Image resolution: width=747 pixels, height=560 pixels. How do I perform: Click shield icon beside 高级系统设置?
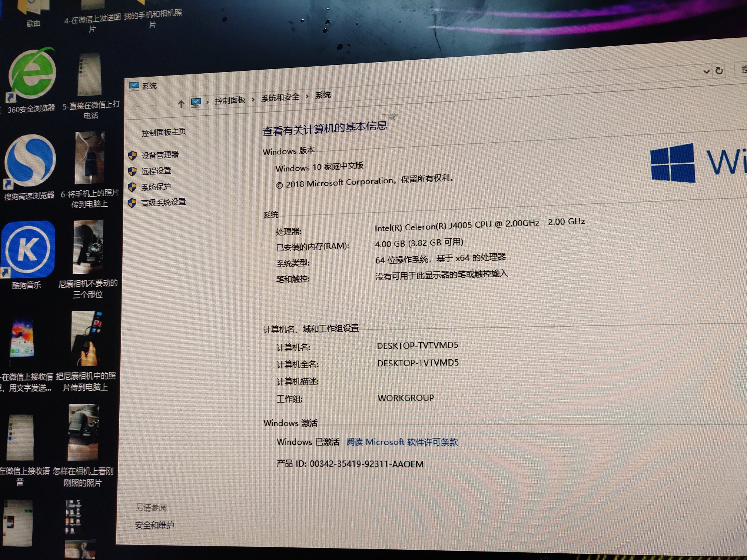pyautogui.click(x=132, y=203)
